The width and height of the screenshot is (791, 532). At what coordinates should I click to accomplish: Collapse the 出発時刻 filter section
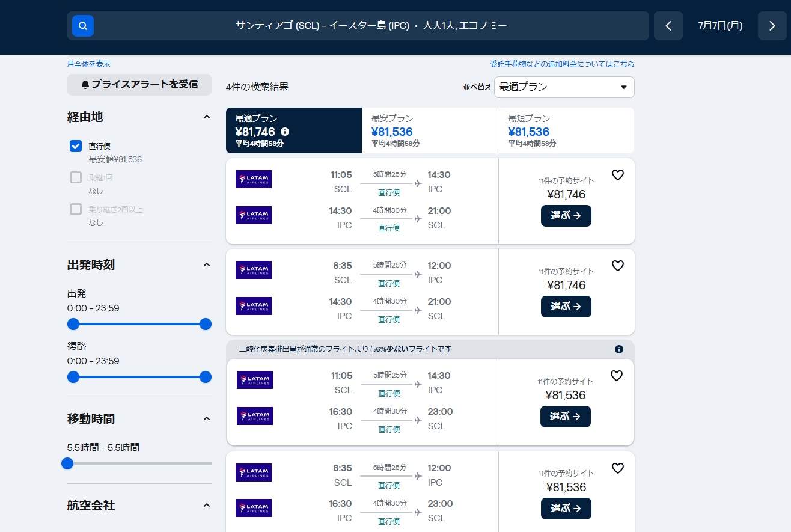(x=206, y=265)
